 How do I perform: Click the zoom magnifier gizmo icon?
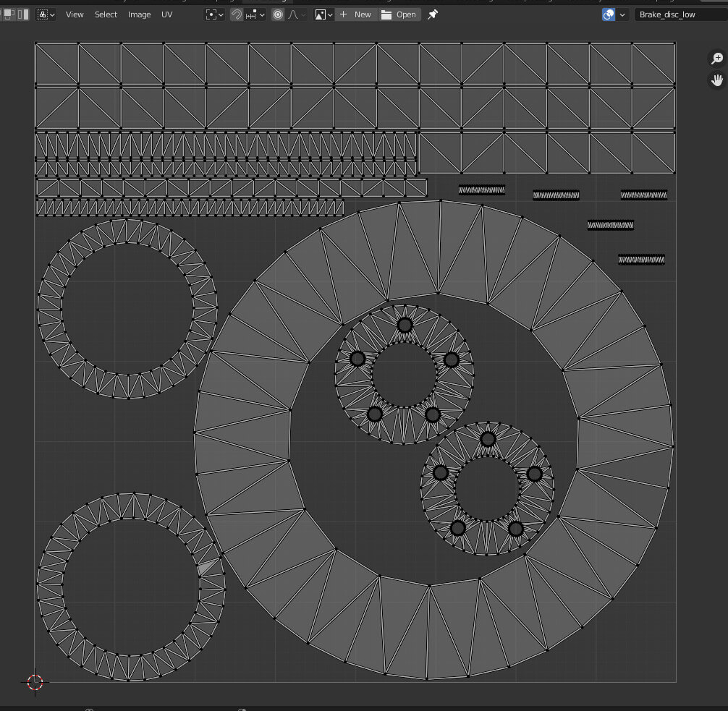click(716, 59)
